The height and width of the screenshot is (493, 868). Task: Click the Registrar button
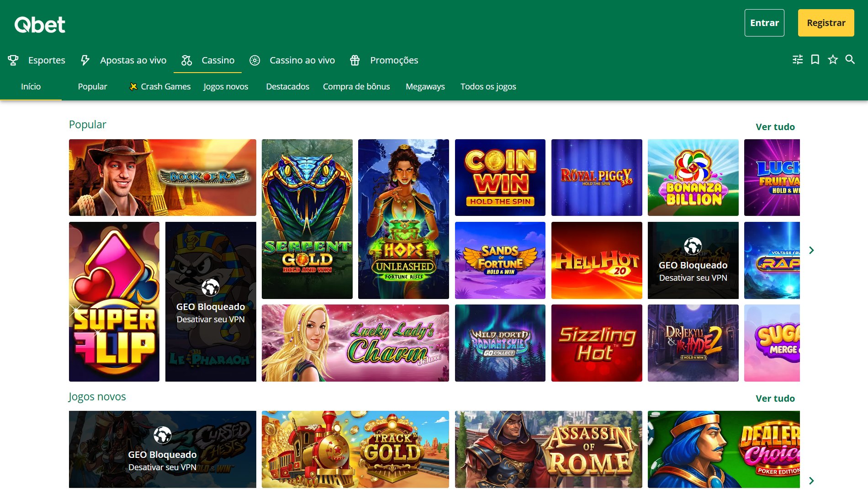tap(826, 23)
